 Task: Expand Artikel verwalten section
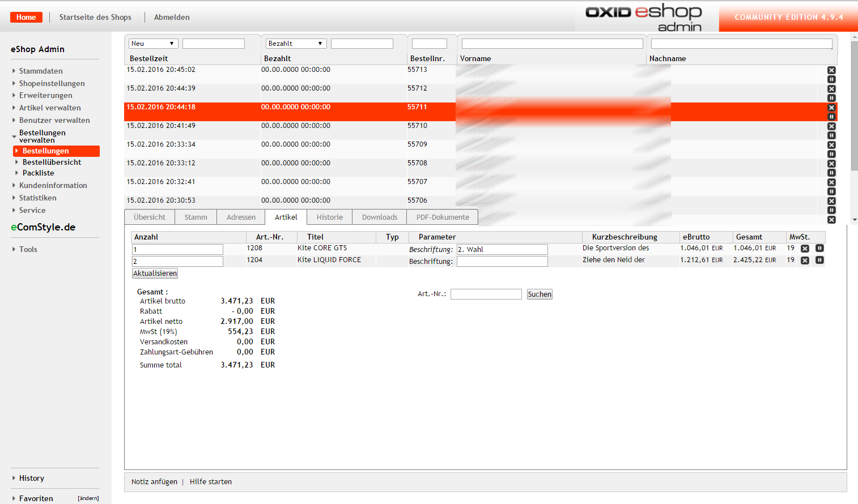click(x=50, y=108)
